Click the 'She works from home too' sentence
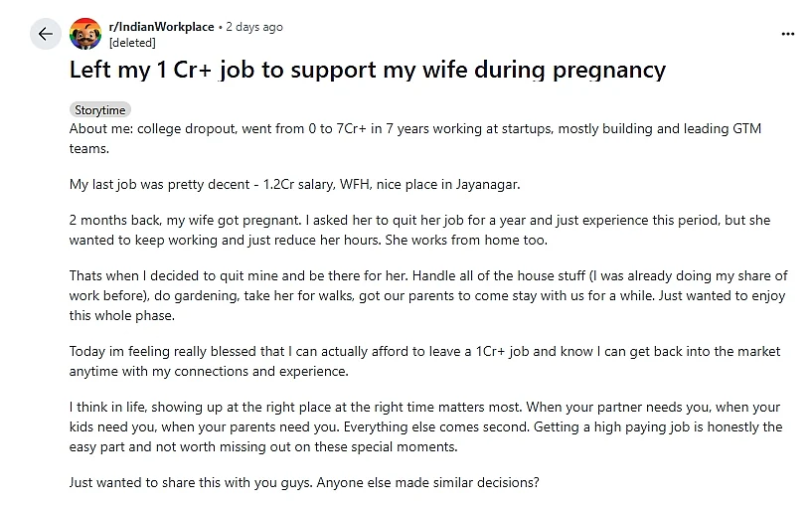 [x=465, y=241]
